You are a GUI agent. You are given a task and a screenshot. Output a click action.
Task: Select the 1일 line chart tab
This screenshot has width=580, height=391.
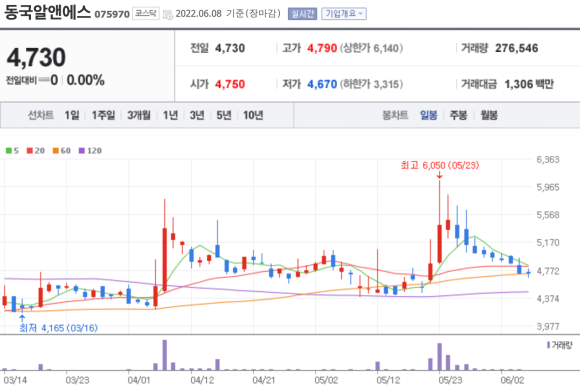(x=72, y=115)
